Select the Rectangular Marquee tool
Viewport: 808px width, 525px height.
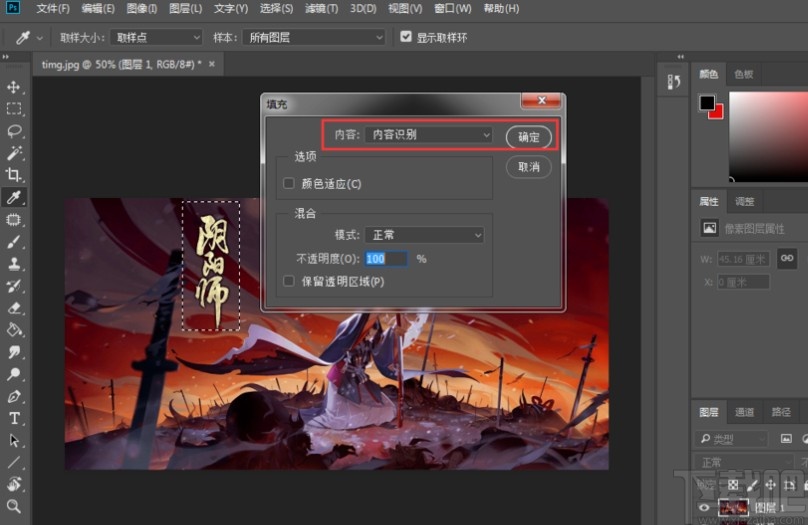14,109
